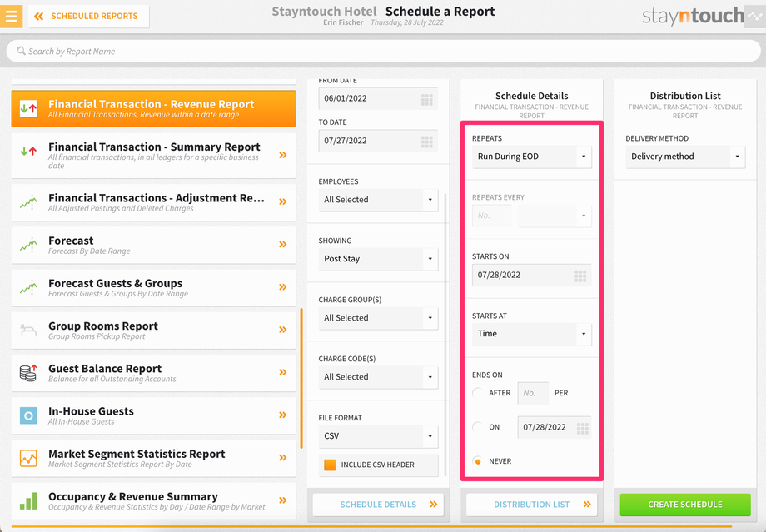Image resolution: width=766 pixels, height=532 pixels.
Task: Click the blue In-House Guests icon
Action: pyautogui.click(x=28, y=415)
